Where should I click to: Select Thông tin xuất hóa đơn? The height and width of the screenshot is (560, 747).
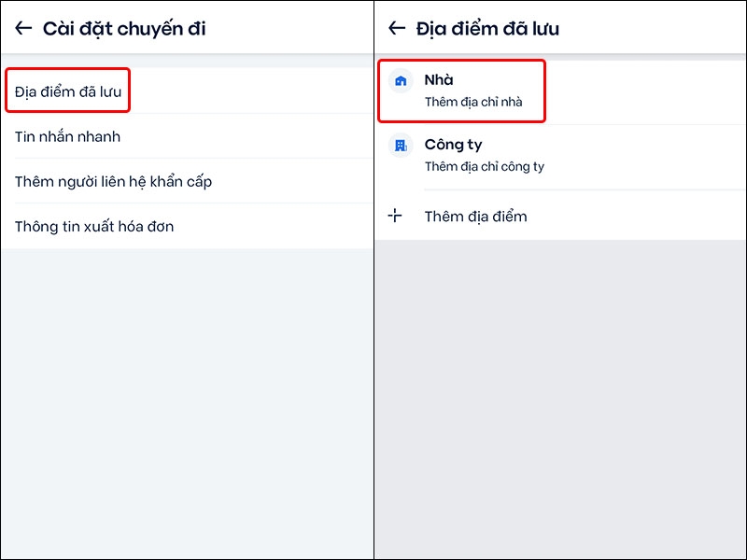[x=93, y=226]
